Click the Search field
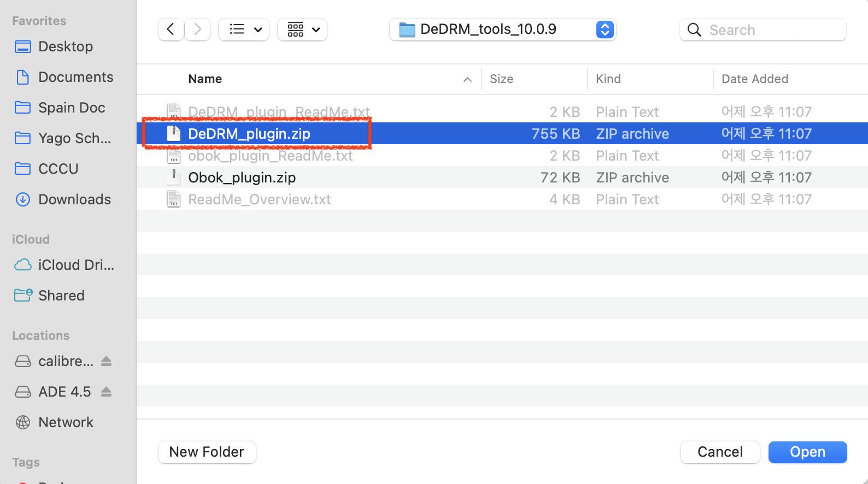The width and height of the screenshot is (868, 484). [x=763, y=29]
